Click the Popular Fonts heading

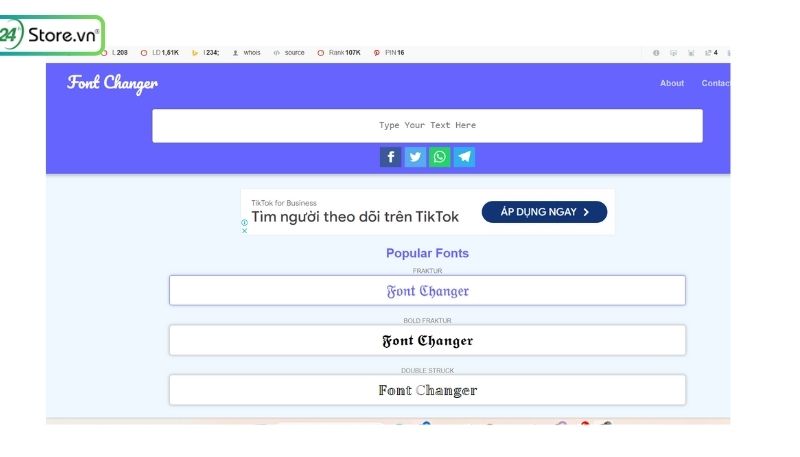click(427, 253)
